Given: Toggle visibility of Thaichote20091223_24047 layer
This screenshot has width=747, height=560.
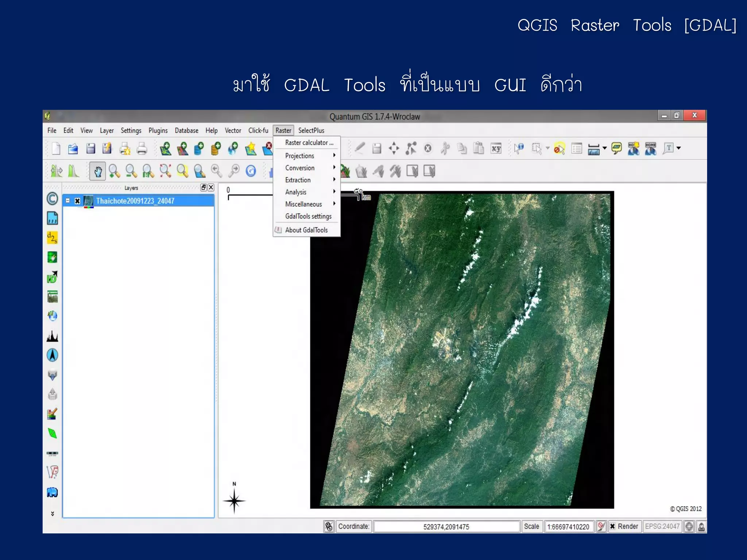Looking at the screenshot, I should click(77, 201).
